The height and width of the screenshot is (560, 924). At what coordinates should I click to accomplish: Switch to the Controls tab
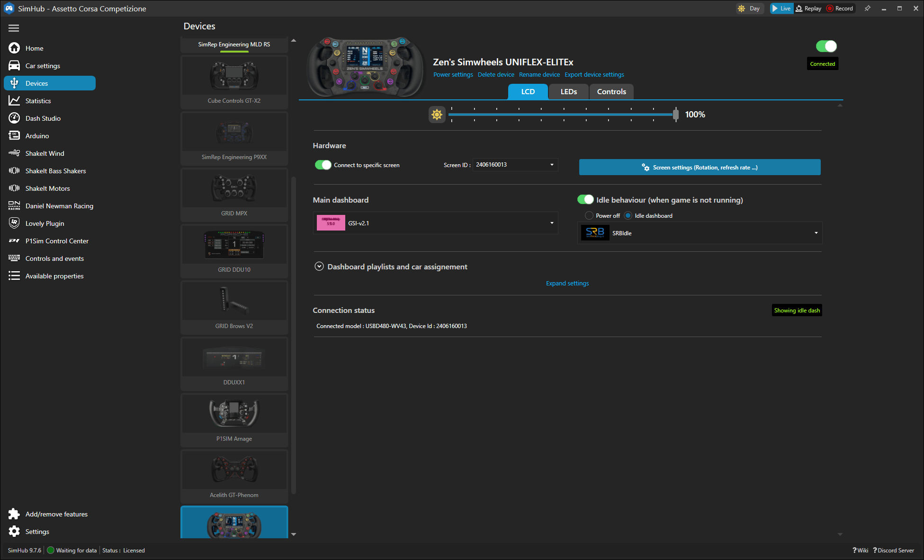[611, 92]
